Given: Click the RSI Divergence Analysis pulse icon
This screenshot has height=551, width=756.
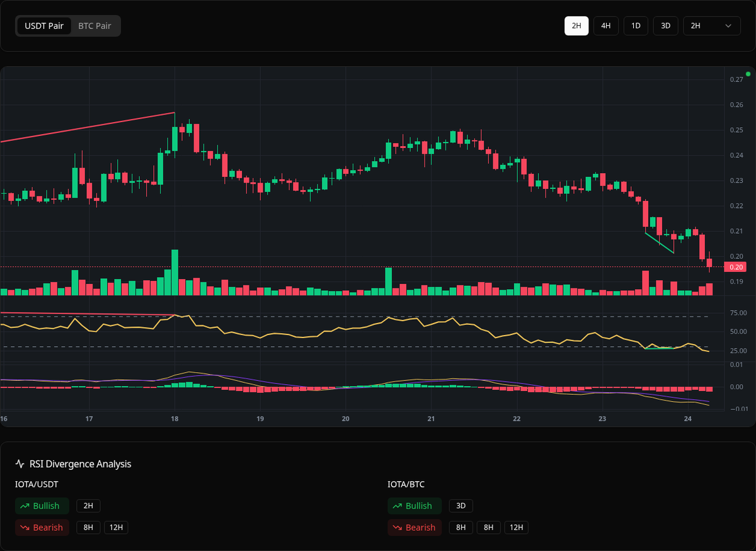Looking at the screenshot, I should coord(20,464).
